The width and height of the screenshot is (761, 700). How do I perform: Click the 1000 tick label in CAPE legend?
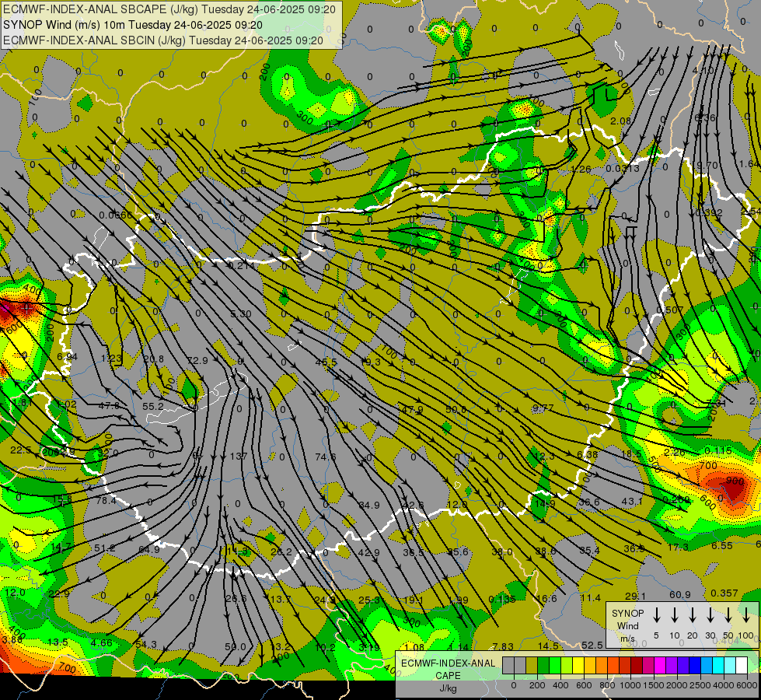(630, 685)
